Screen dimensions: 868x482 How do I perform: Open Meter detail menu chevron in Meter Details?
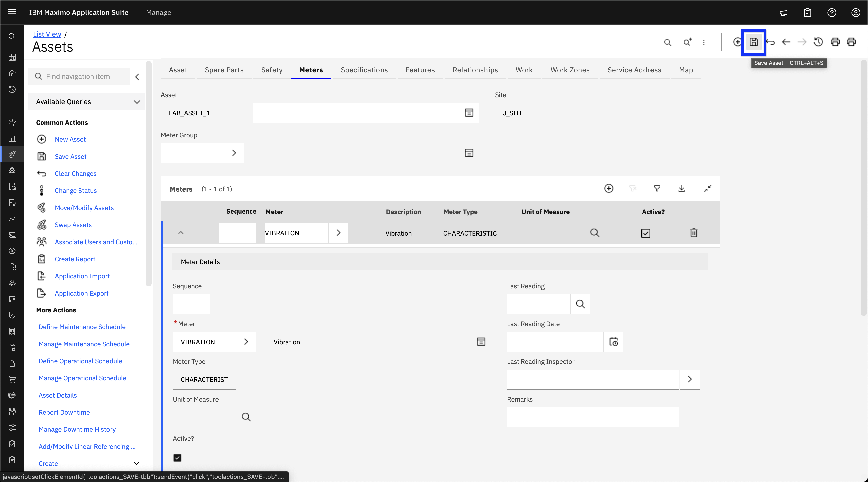pos(246,342)
